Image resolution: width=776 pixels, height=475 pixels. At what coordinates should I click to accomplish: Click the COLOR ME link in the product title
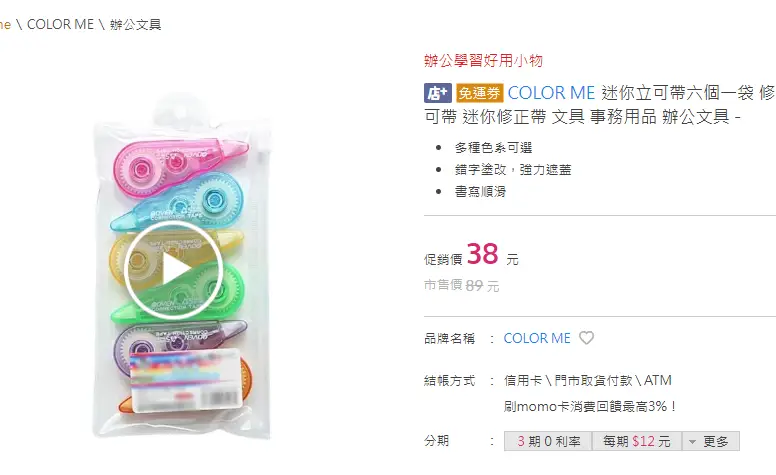[x=551, y=93]
